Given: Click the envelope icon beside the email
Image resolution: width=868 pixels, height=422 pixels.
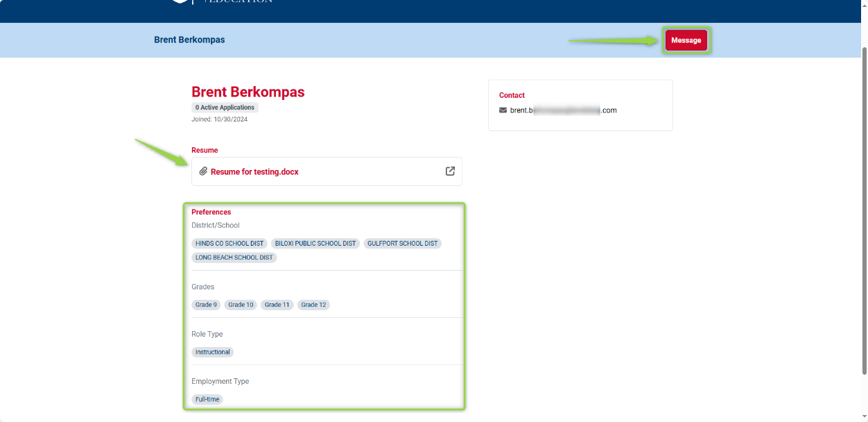Looking at the screenshot, I should [x=502, y=110].
